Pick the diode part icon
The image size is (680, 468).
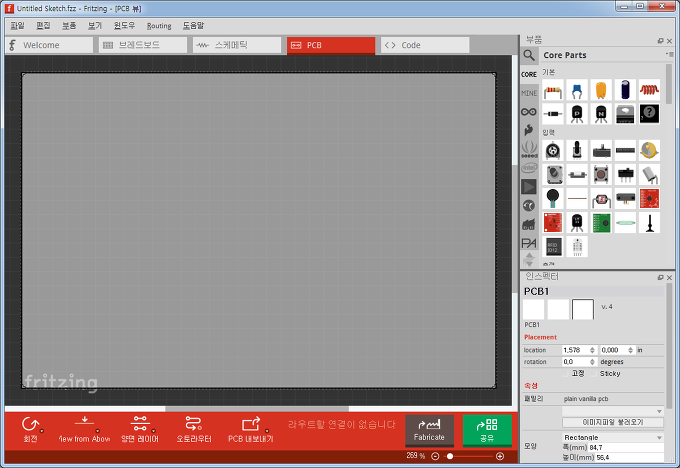(x=553, y=114)
